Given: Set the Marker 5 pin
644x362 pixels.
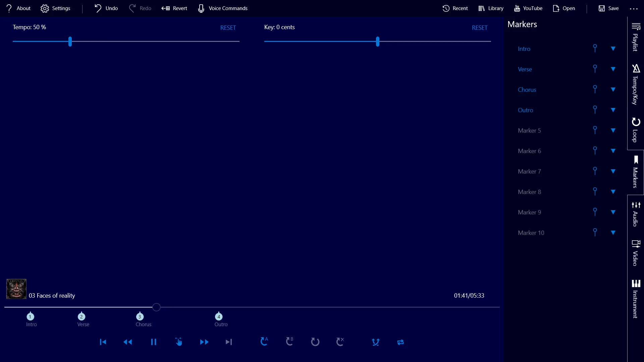Looking at the screenshot, I should click(595, 130).
